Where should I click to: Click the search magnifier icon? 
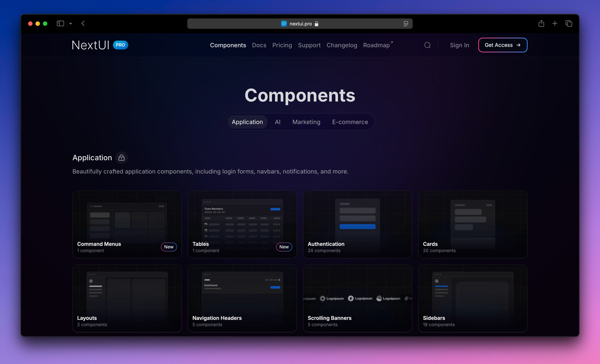427,45
